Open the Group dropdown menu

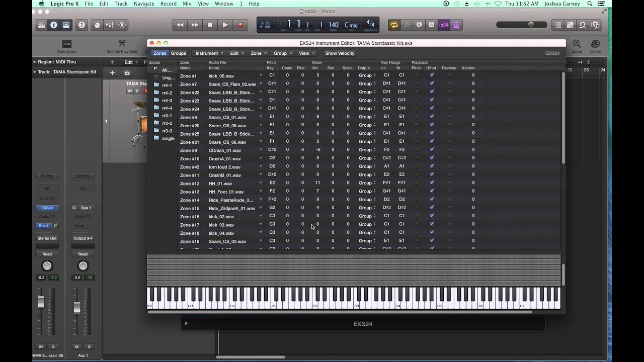(x=283, y=53)
